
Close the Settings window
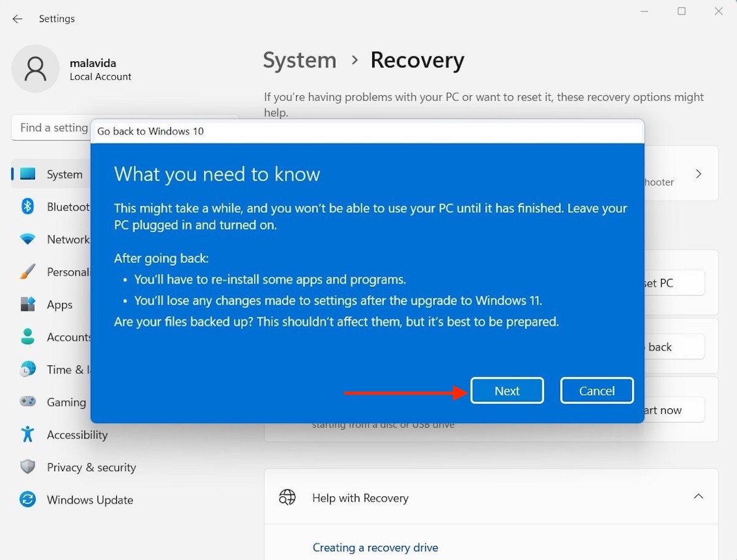pyautogui.click(x=719, y=11)
